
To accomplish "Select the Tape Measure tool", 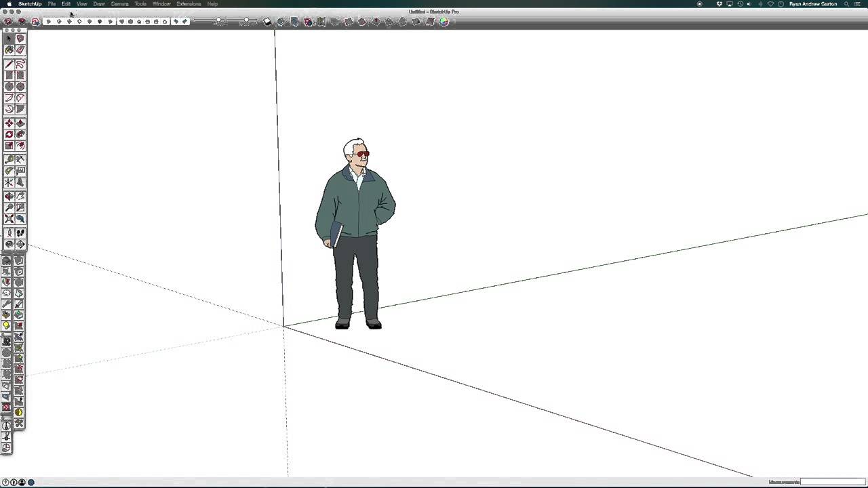I will pyautogui.click(x=9, y=160).
